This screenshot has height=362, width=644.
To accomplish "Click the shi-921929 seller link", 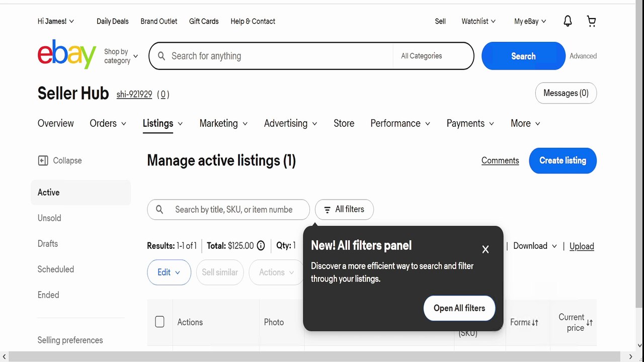I will click(x=134, y=94).
